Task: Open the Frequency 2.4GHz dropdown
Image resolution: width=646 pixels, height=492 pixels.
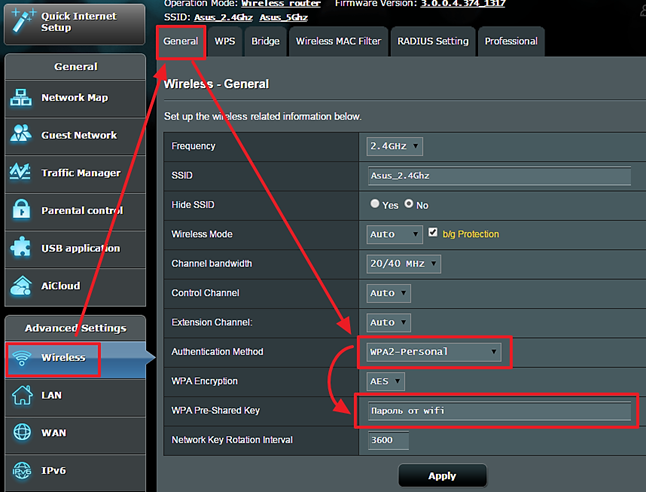Action: (395, 147)
